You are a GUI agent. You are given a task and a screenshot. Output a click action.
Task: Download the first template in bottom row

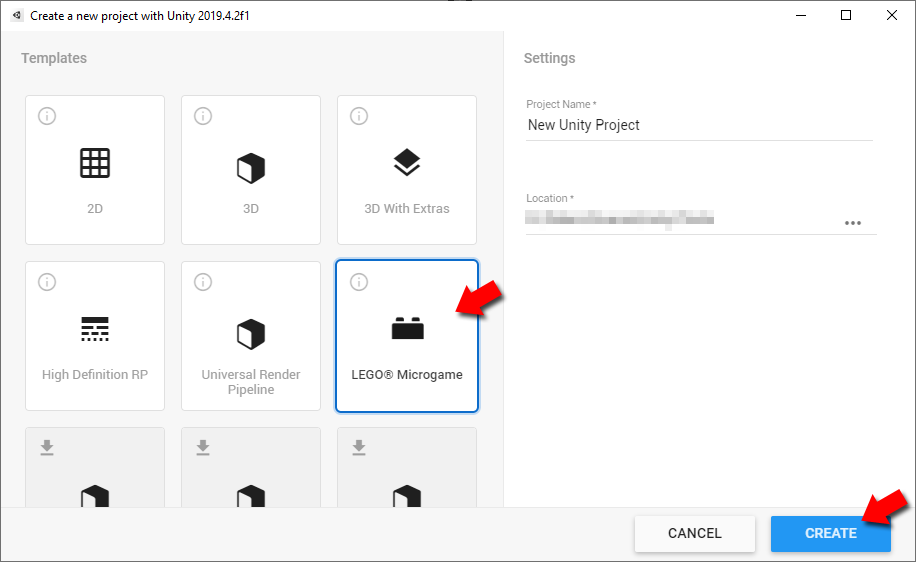47,447
